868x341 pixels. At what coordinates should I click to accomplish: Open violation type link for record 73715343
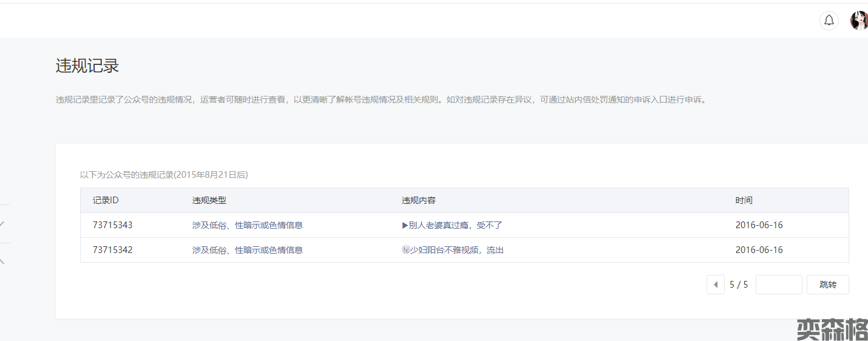[247, 225]
